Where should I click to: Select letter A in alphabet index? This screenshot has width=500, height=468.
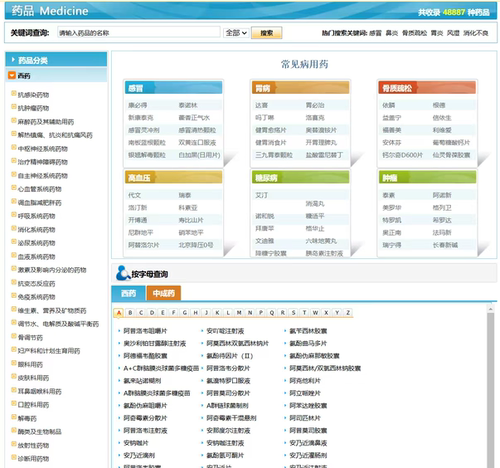(x=119, y=313)
